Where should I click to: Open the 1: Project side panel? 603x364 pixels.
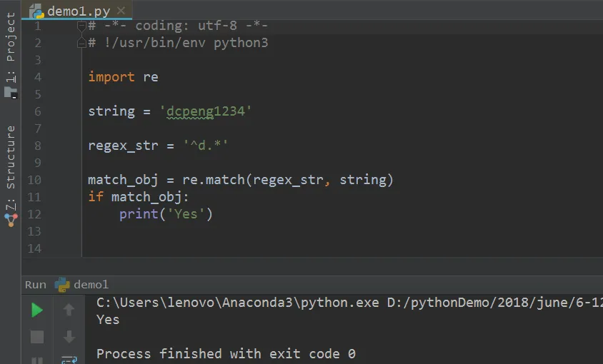click(x=11, y=47)
